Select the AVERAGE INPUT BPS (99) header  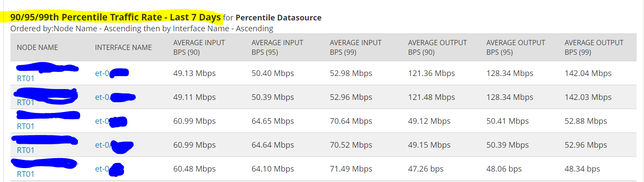(x=356, y=47)
